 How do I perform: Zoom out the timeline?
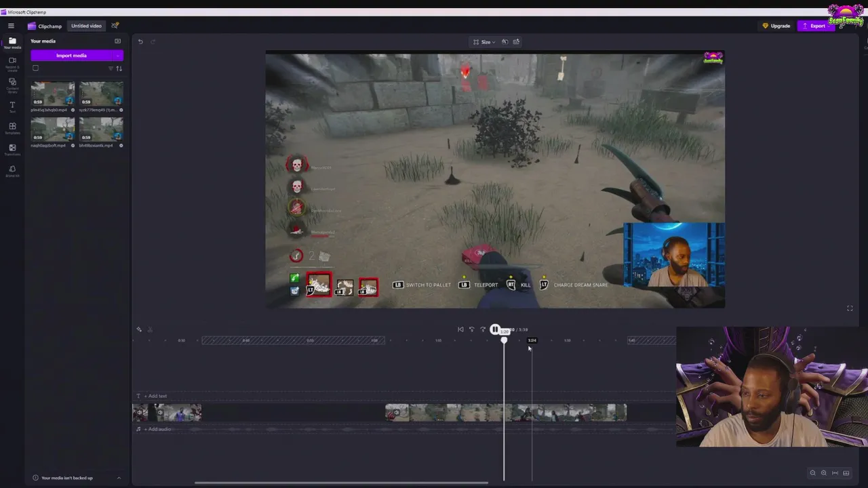(812, 473)
